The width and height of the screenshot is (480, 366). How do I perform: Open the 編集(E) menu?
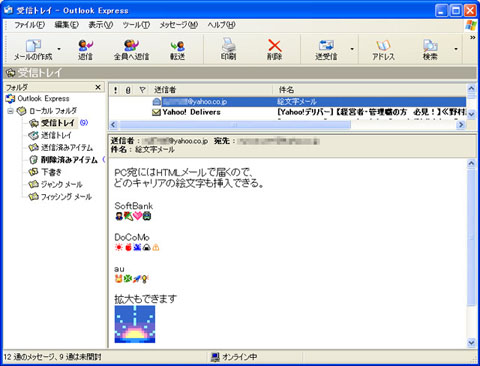pos(67,25)
